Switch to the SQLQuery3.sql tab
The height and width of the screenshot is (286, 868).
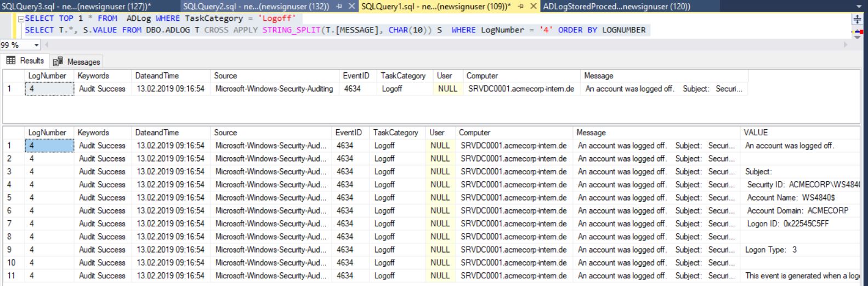76,7
